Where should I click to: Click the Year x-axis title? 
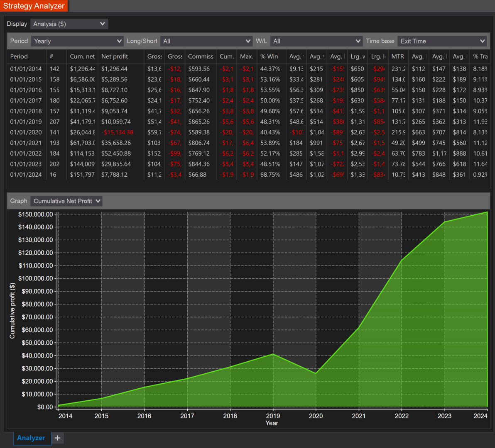pyautogui.click(x=272, y=423)
